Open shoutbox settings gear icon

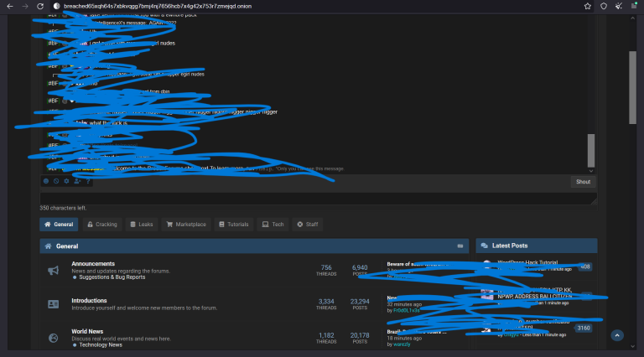pyautogui.click(x=66, y=180)
